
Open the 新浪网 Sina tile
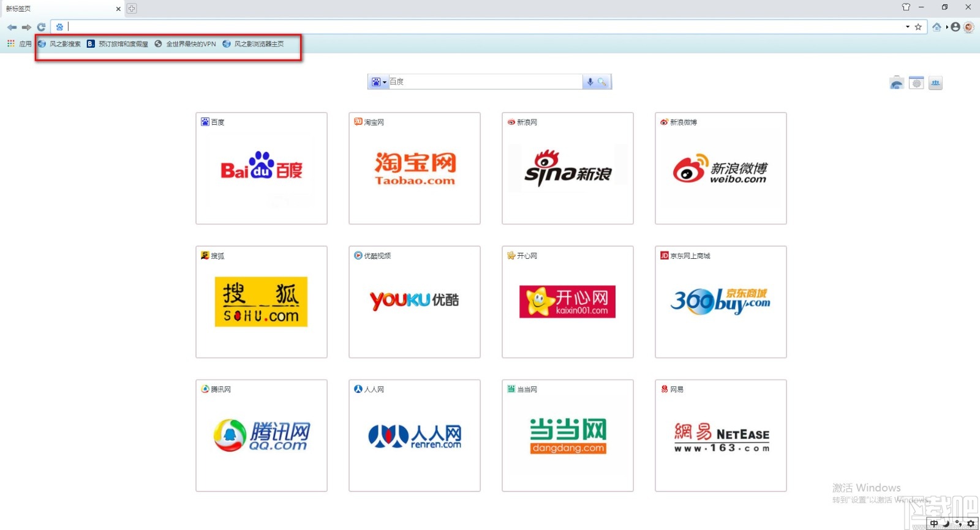568,168
